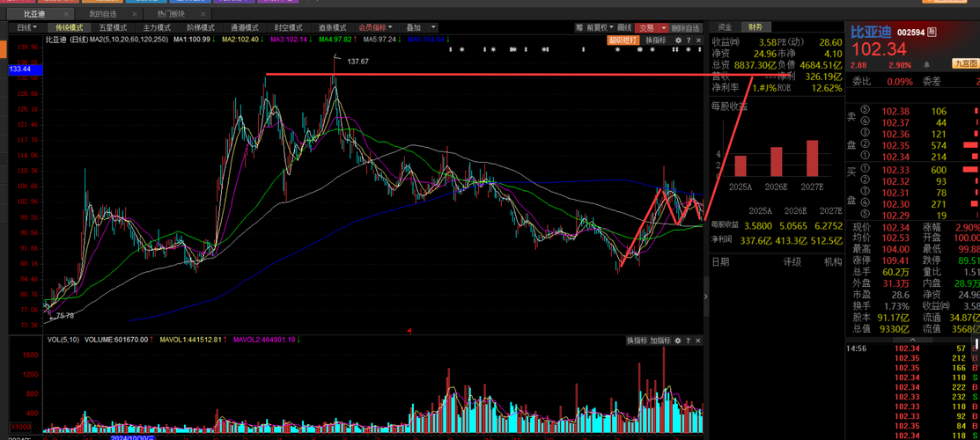Switch to 追涨模式 chart mode
Screen dimensions: 980x440
(x=332, y=27)
